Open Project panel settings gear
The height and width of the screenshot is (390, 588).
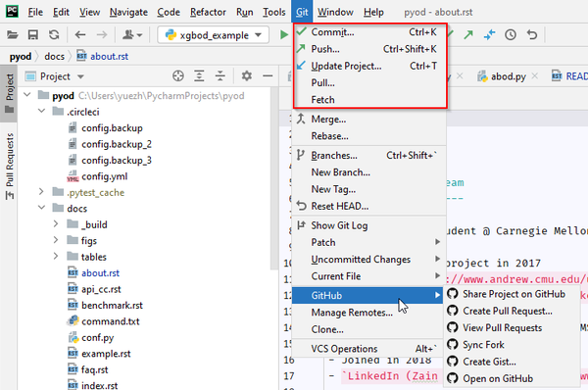click(x=246, y=76)
